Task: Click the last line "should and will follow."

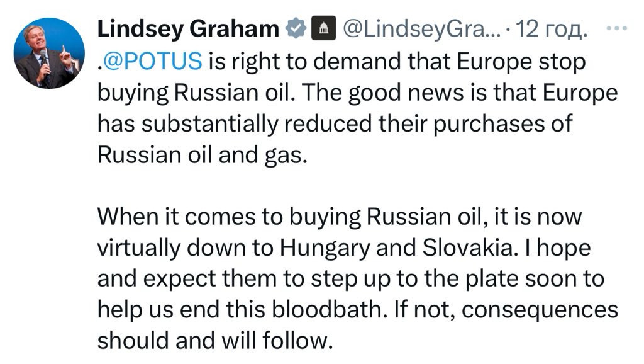Action: [214, 341]
